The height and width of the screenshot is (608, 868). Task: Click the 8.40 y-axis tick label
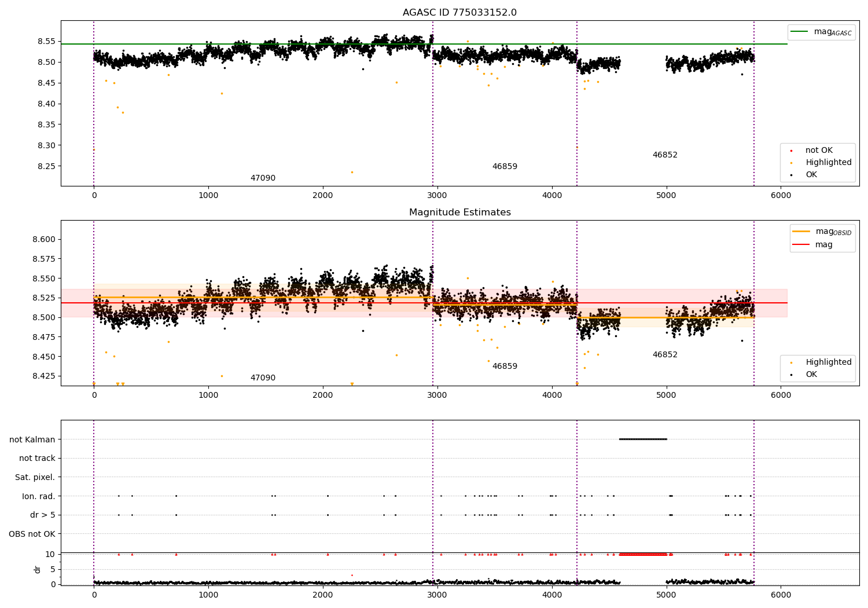[46, 104]
